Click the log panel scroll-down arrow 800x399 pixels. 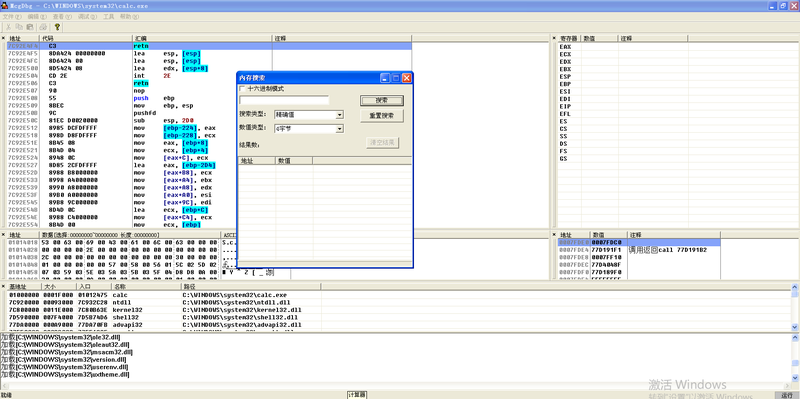pyautogui.click(x=795, y=377)
